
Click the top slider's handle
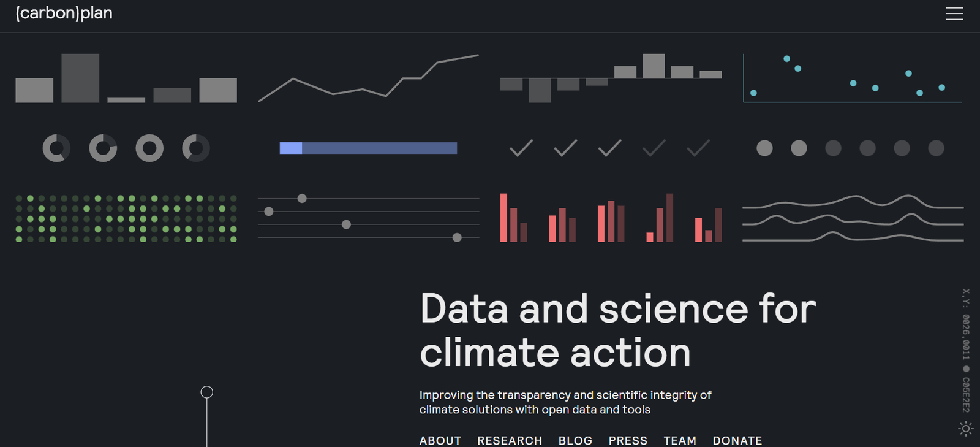click(302, 198)
